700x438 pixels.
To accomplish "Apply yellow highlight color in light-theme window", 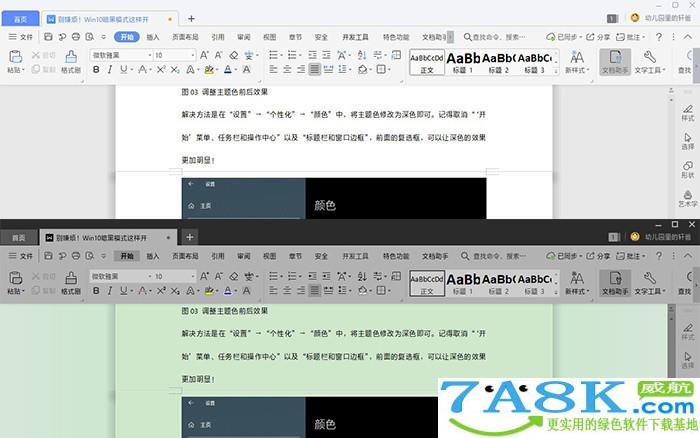I will (208, 70).
